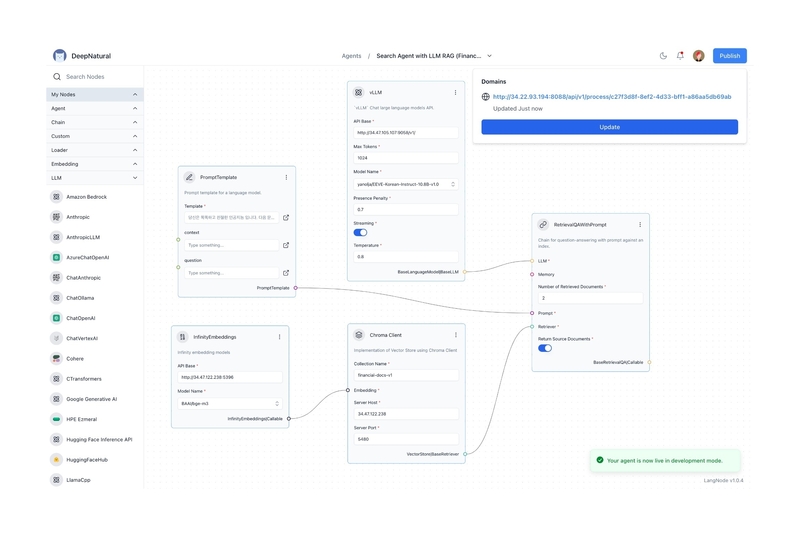Select the Hugging Face Inference API icon
This screenshot has width=800, height=535.
click(56, 440)
